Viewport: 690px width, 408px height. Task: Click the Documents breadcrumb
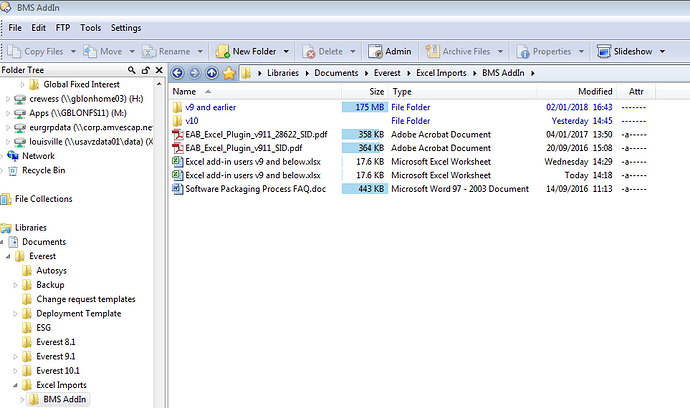pyautogui.click(x=336, y=73)
